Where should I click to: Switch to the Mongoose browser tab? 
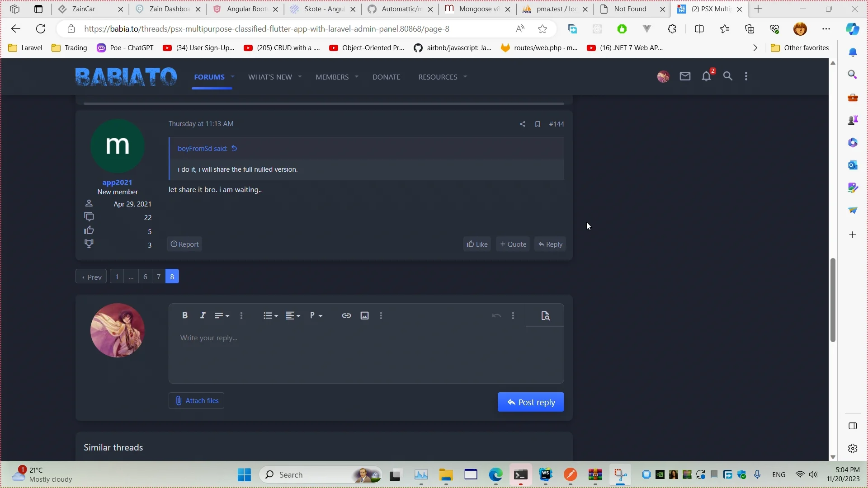[475, 9]
